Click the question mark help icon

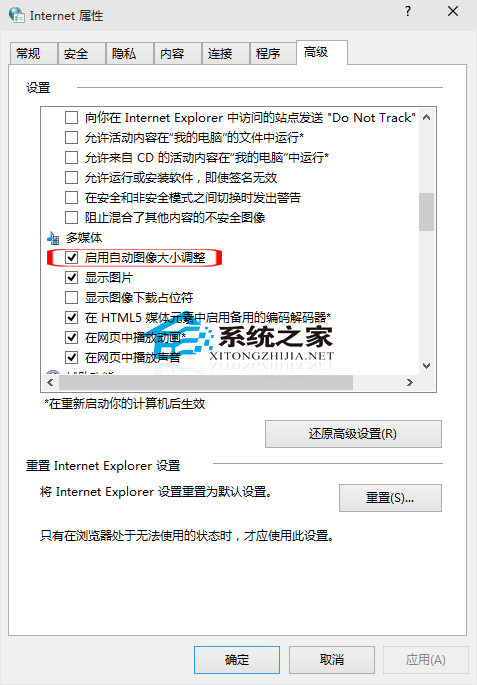click(408, 12)
